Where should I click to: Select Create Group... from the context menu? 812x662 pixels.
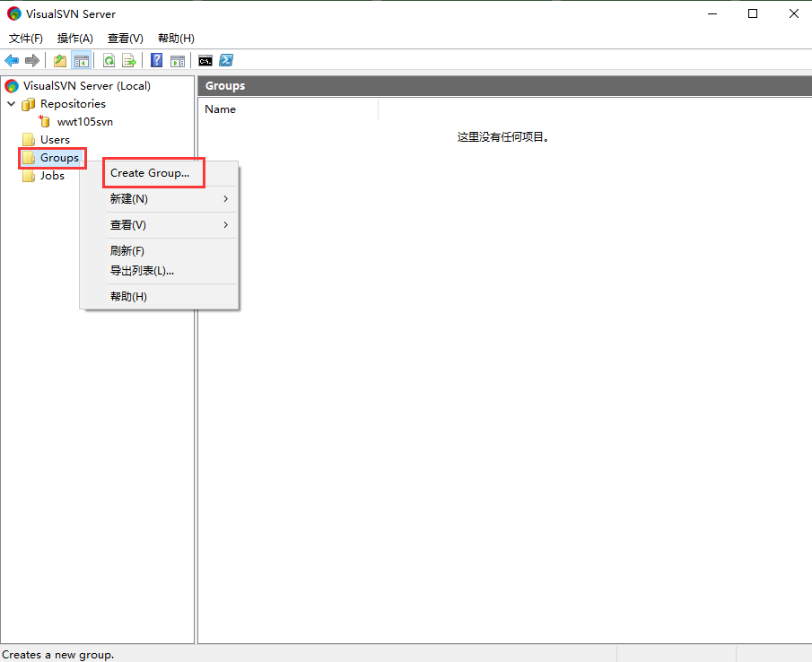coord(150,173)
